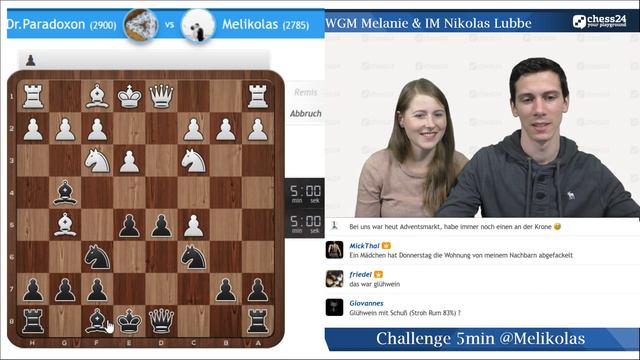Select the black queen on d8
640x360 pixels.
point(162,322)
